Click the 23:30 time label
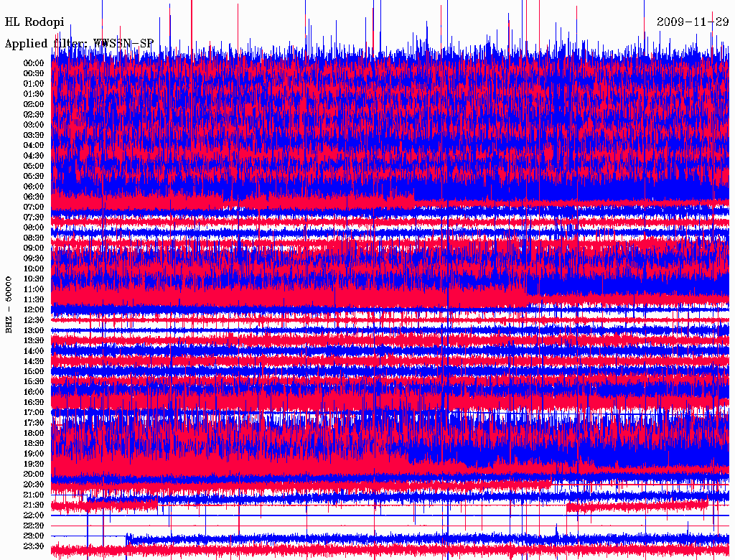This screenshot has width=735, height=560. [34, 546]
